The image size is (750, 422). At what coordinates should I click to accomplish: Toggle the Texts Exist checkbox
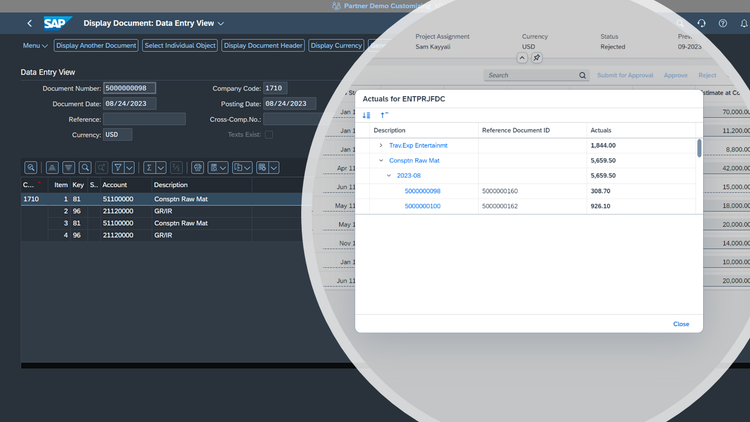(x=269, y=134)
